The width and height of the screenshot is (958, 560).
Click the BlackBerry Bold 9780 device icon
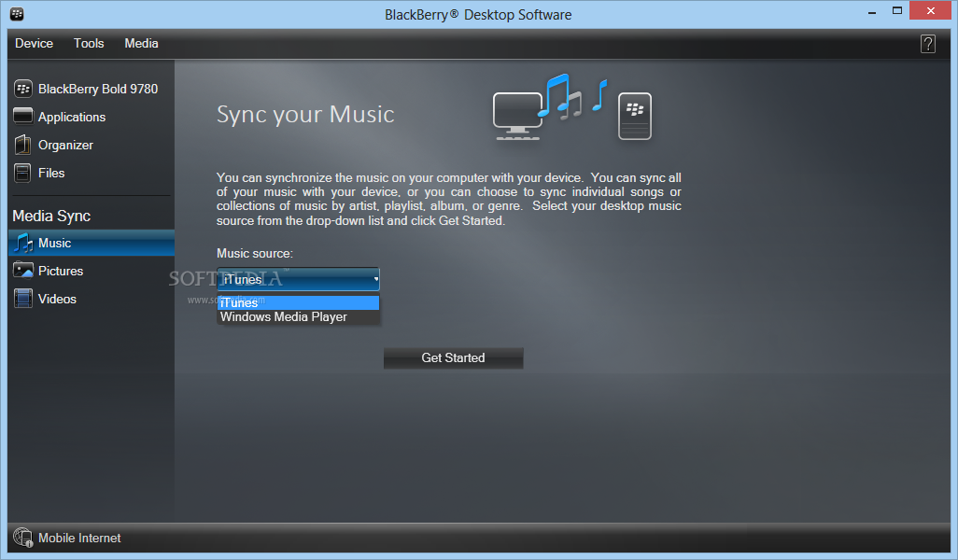[x=23, y=90]
